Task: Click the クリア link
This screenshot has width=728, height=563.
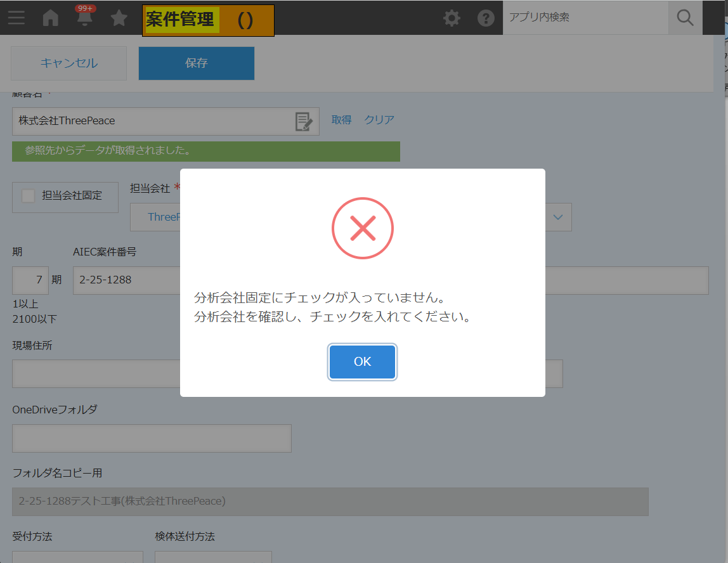Action: [379, 120]
